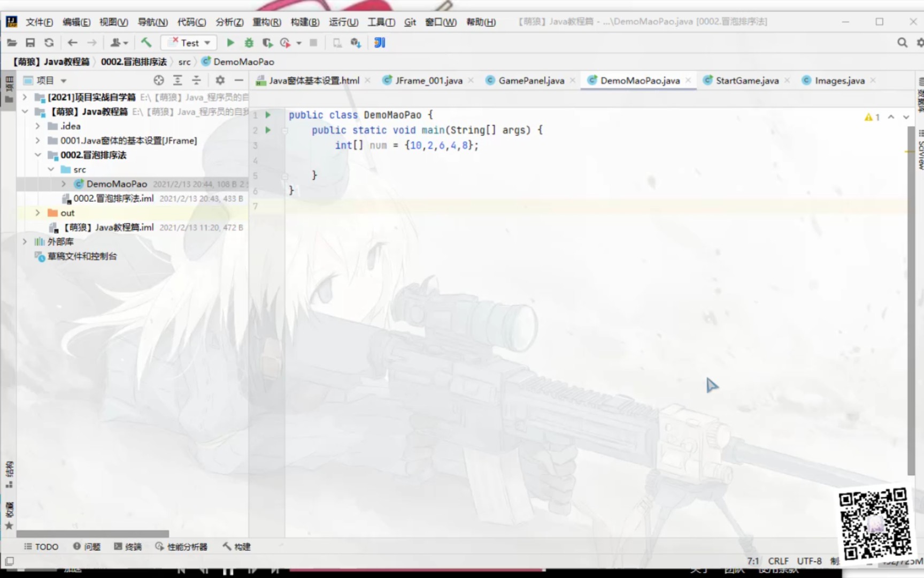Screen dimensions: 924x578
Task: Switch to the Java窗体基本设置.html tab
Action: pyautogui.click(x=314, y=80)
